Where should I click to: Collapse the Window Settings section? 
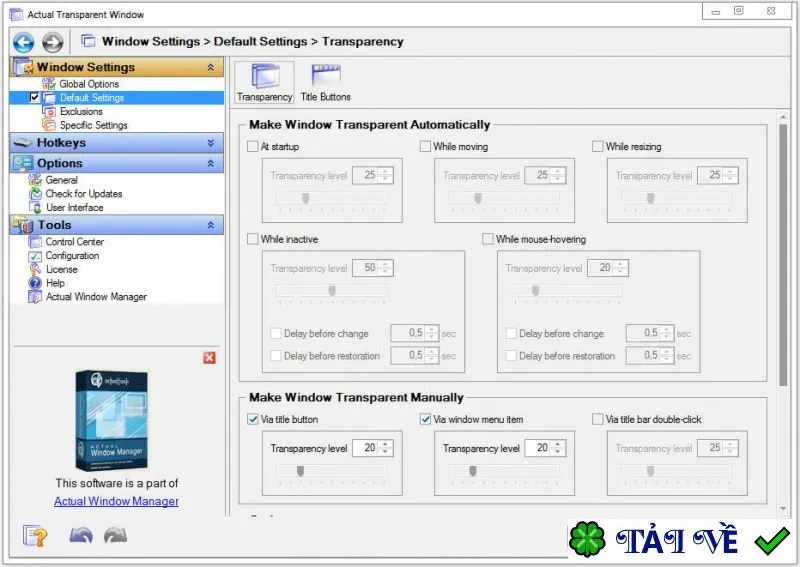click(x=211, y=67)
